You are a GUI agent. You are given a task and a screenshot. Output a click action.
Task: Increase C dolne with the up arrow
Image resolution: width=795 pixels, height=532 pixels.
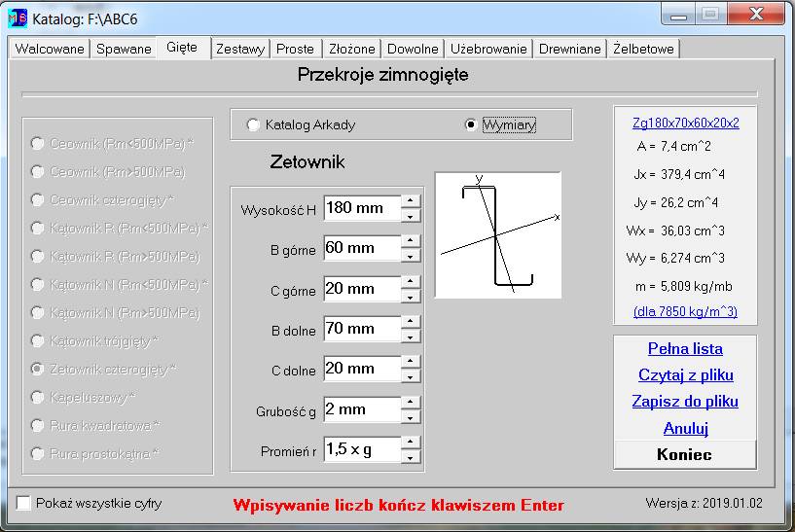tap(412, 363)
